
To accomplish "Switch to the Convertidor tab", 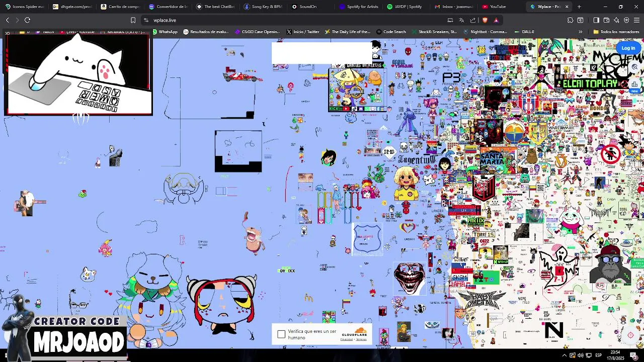I will pos(168,7).
